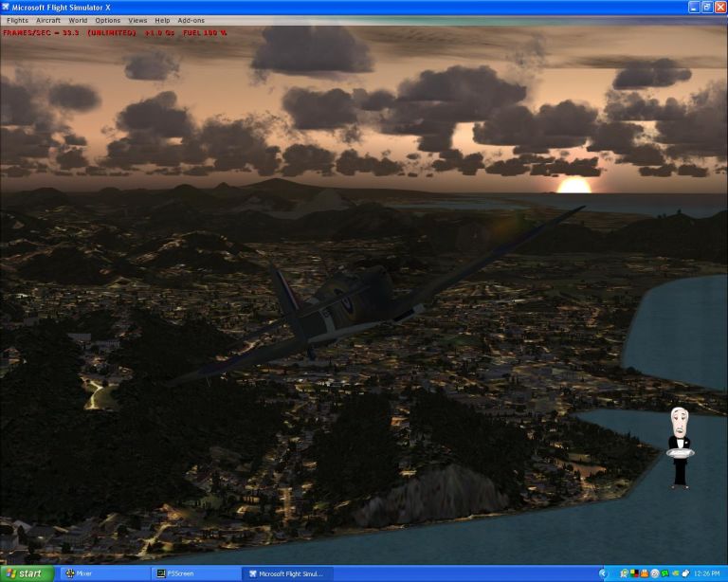Click the ribbon badge tray icon

(x=625, y=573)
